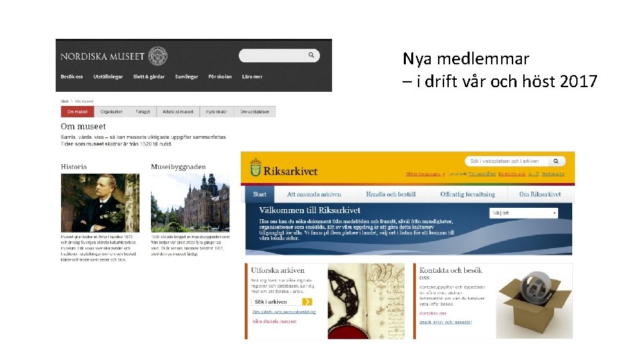Open the Samlingar menu
The height and width of the screenshot is (362, 644).
click(x=186, y=76)
